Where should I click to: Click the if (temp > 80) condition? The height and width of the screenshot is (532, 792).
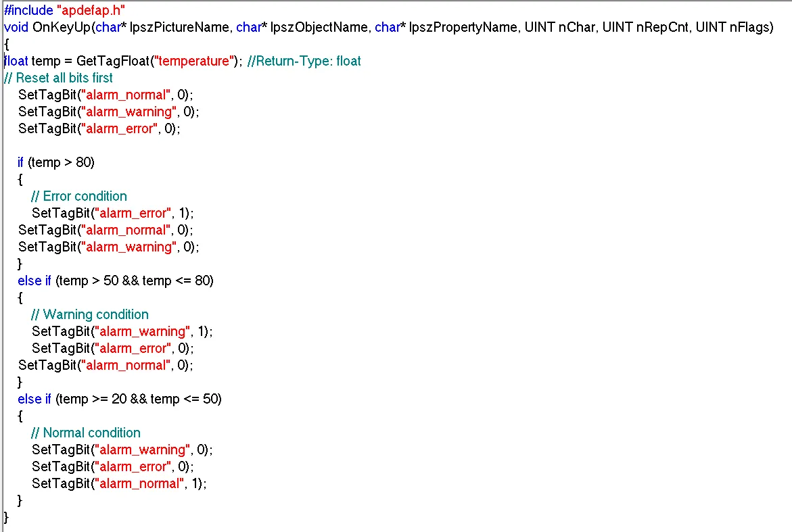56,162
